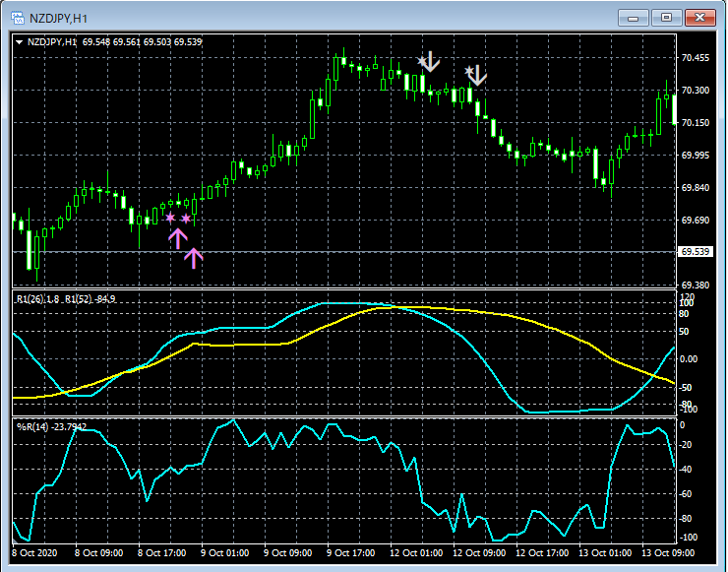Click the R1(26) 1.8 indicator label
Screen dimensions: 728x572
[x=38, y=299]
